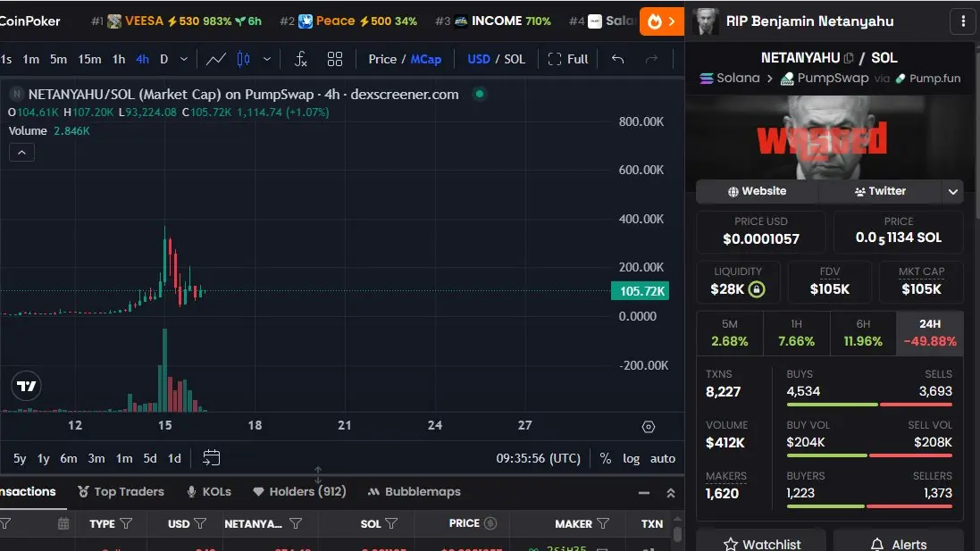Open the date calendar filter in table header
The width and height of the screenshot is (980, 551).
point(63,523)
